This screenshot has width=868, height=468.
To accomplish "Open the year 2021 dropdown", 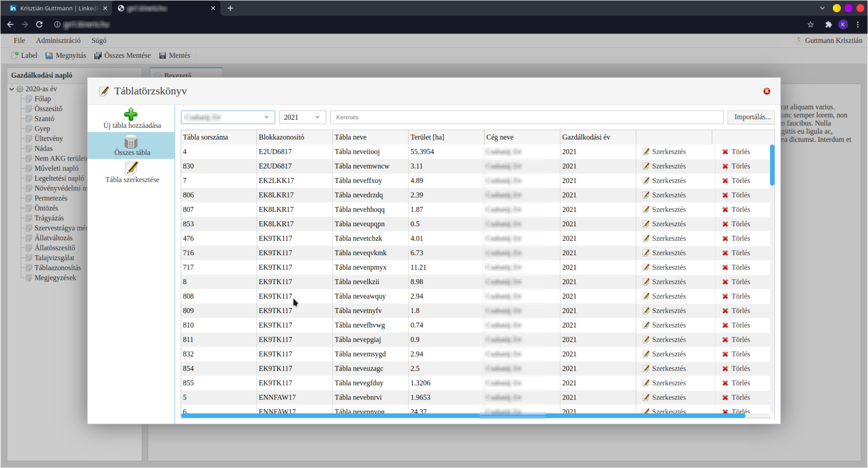I will tap(302, 117).
